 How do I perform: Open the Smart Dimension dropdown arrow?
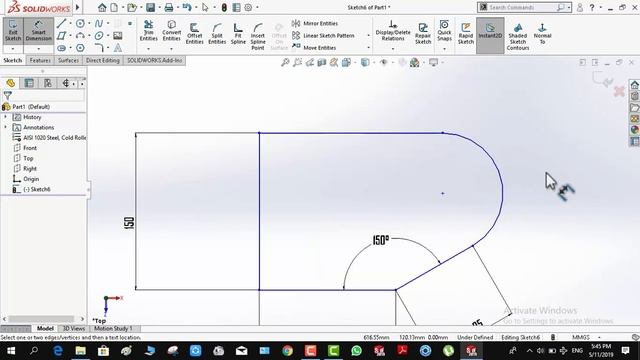pyautogui.click(x=38, y=49)
